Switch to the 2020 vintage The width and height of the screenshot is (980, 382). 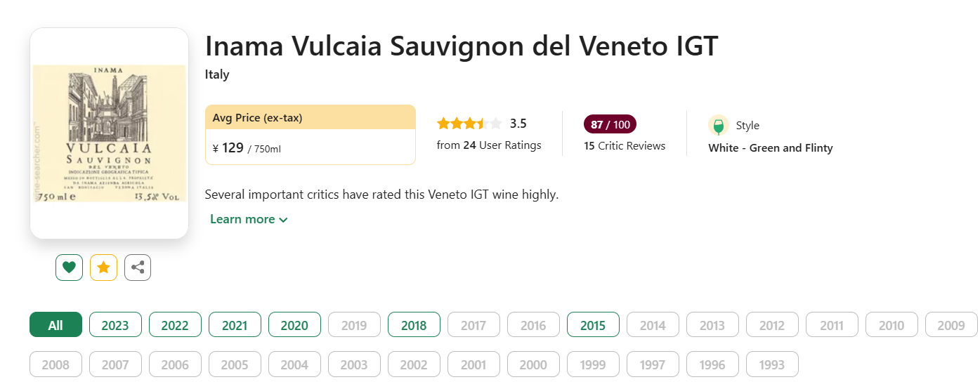294,325
